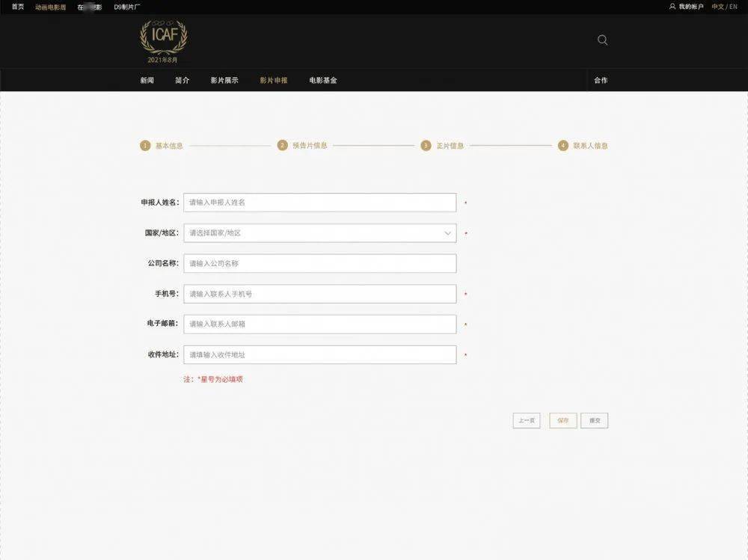Click the 首页 link in top bar

[17, 7]
